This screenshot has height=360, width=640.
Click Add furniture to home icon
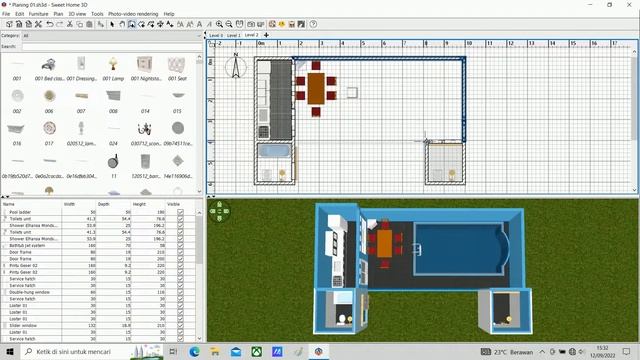pyautogui.click(x=100, y=24)
